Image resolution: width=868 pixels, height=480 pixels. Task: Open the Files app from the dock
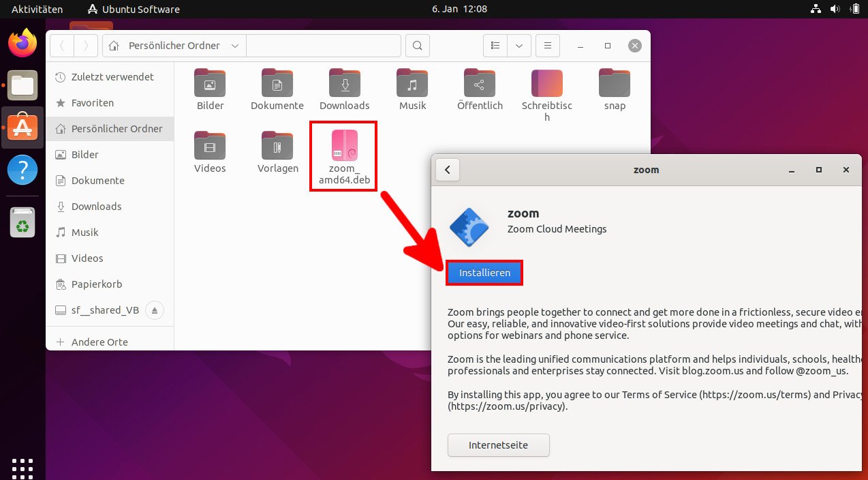coord(21,85)
